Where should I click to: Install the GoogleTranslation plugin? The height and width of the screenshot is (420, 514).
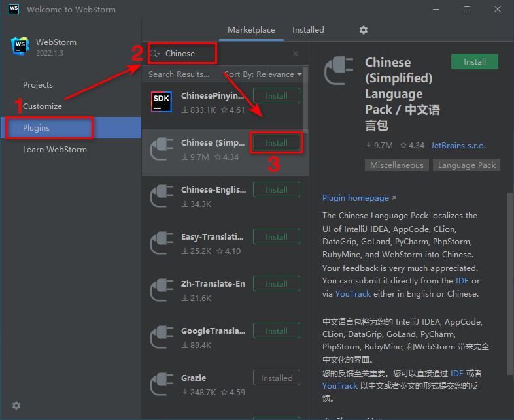(x=277, y=331)
